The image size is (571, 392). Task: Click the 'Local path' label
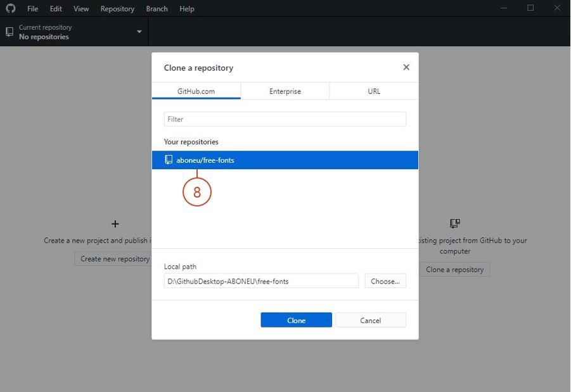[180, 267]
